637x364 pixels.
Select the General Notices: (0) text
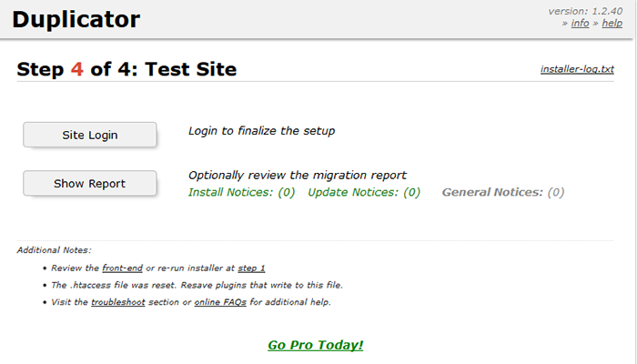503,192
